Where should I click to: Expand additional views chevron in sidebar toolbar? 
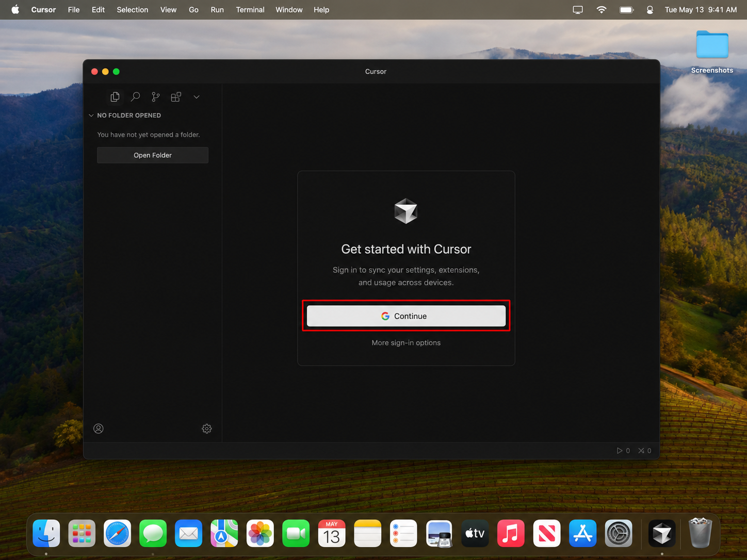point(197,97)
